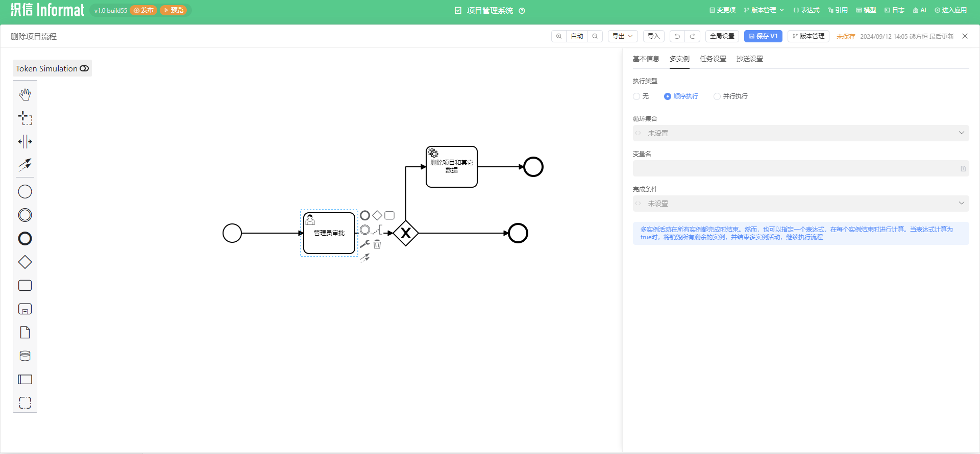Pick the gateway diamond in the palette
This screenshot has width=980, height=454.
click(25, 262)
